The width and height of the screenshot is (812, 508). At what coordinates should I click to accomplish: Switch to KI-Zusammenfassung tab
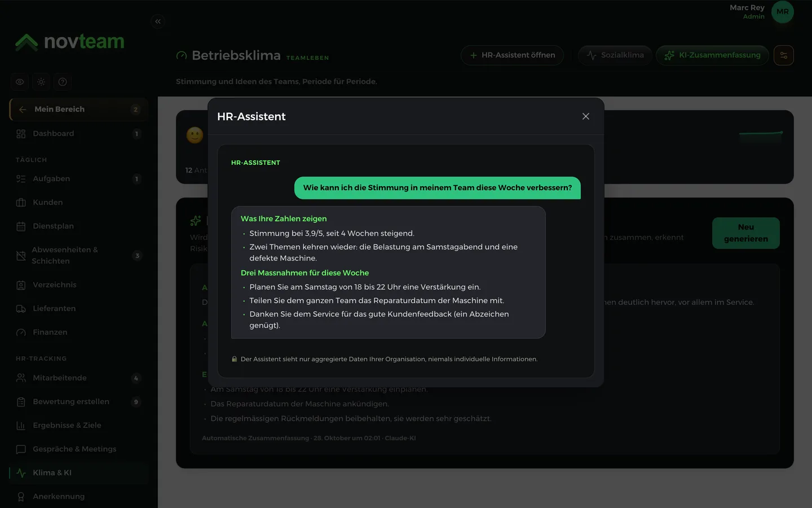712,55
